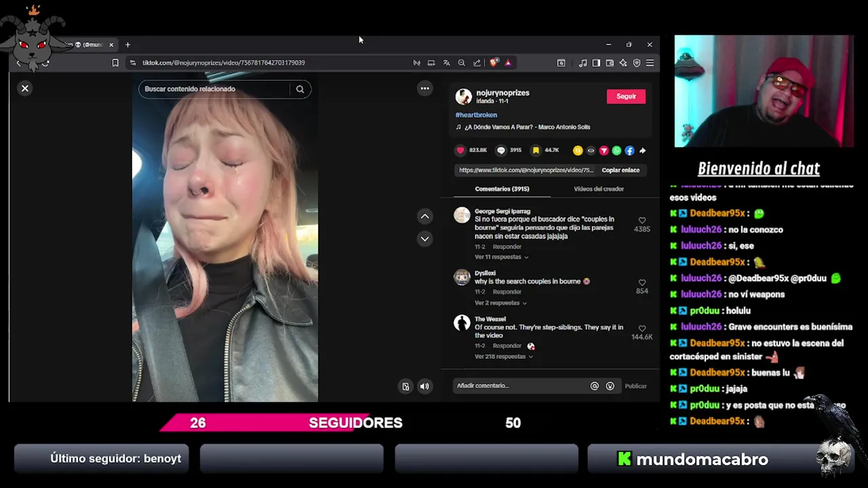The width and height of the screenshot is (868, 488).
Task: Go to next video with down arrow
Action: 425,239
